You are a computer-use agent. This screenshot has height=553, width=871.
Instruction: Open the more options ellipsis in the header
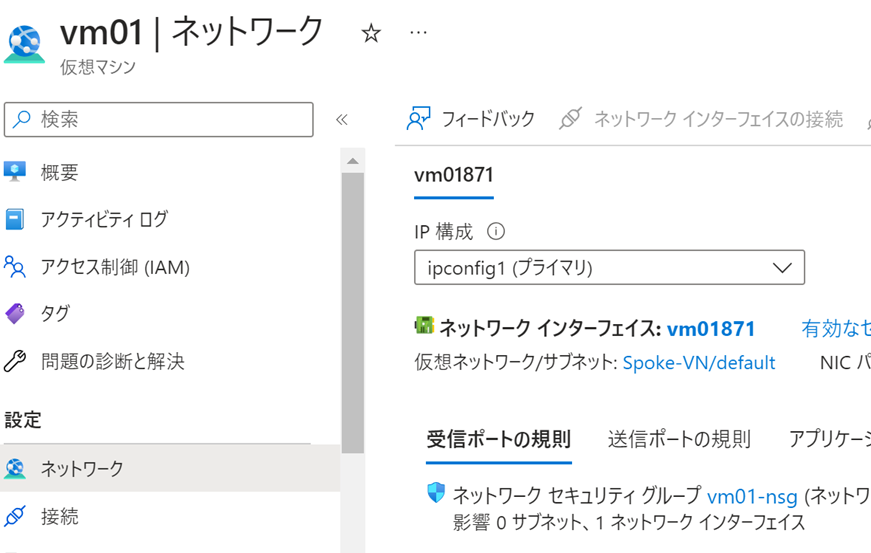(419, 33)
